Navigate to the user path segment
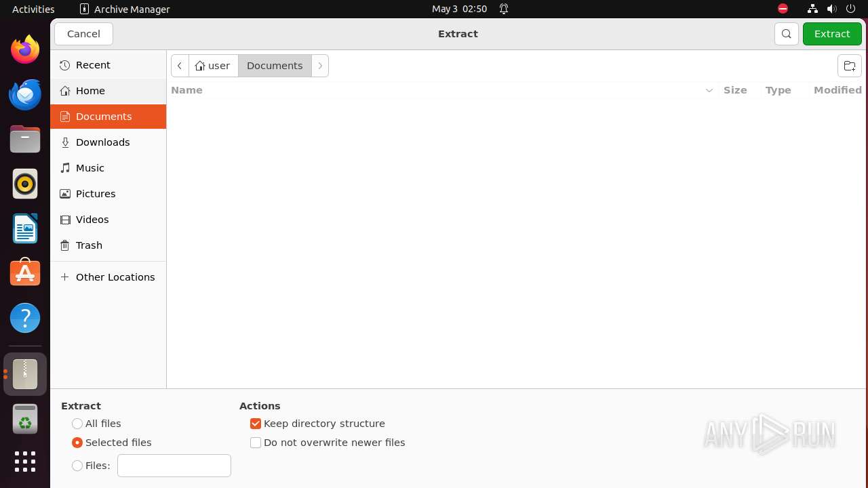Viewport: 868px width, 488px height. point(213,66)
